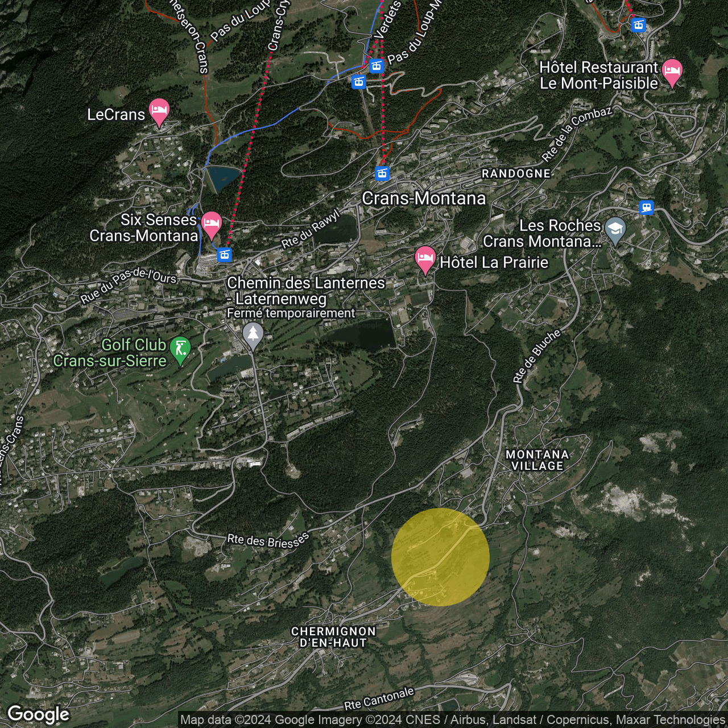Image resolution: width=728 pixels, height=728 pixels.
Task: Select the Les Roches school marker icon
Action: point(615,229)
